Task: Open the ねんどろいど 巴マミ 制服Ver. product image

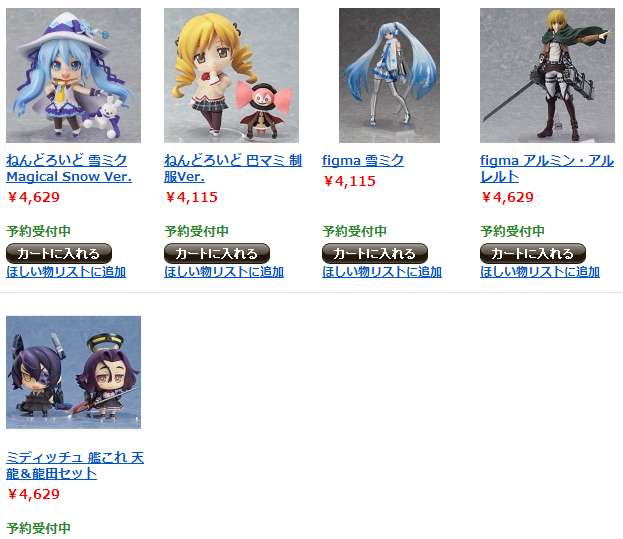Action: tap(231, 75)
